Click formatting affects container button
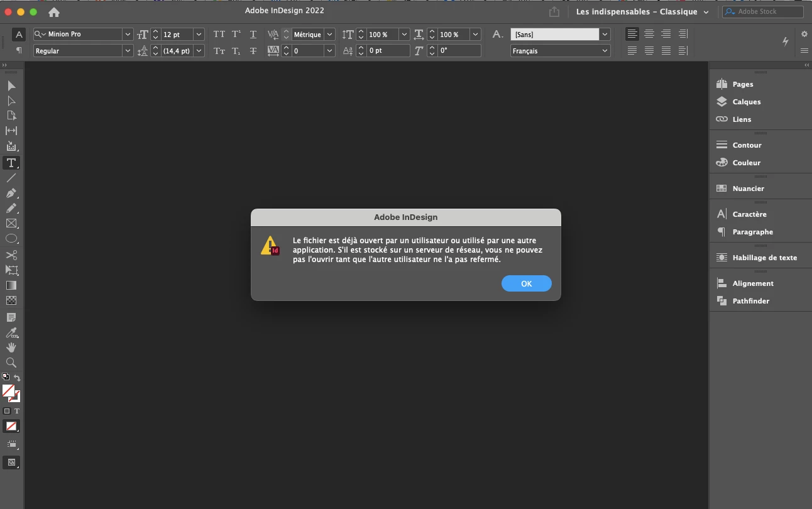Viewport: 812px width, 509px height. (x=7, y=411)
